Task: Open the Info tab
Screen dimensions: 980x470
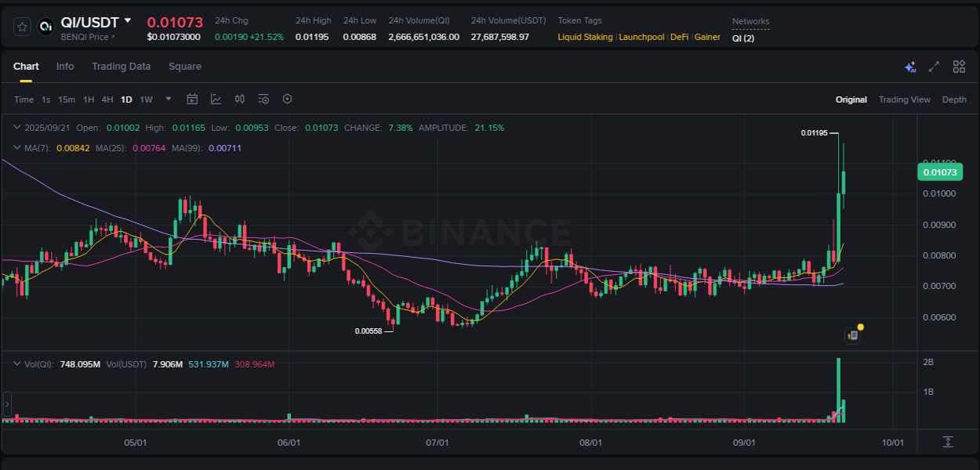Action: [65, 67]
